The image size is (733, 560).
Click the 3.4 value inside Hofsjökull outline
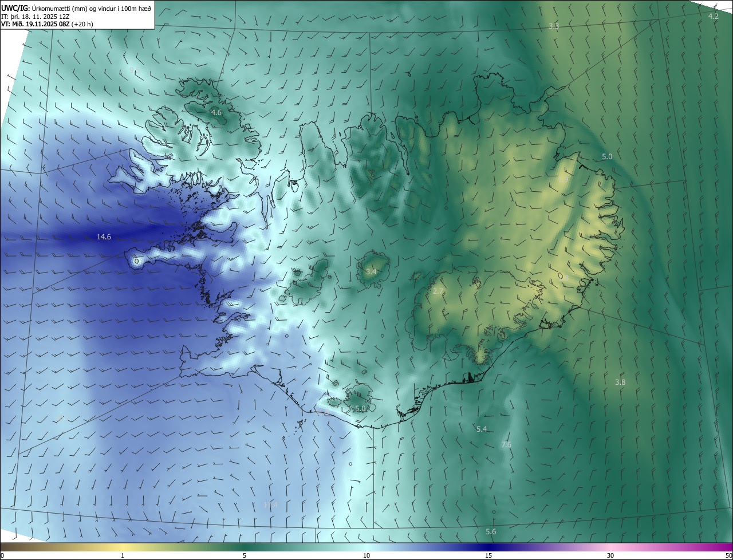pyautogui.click(x=371, y=271)
